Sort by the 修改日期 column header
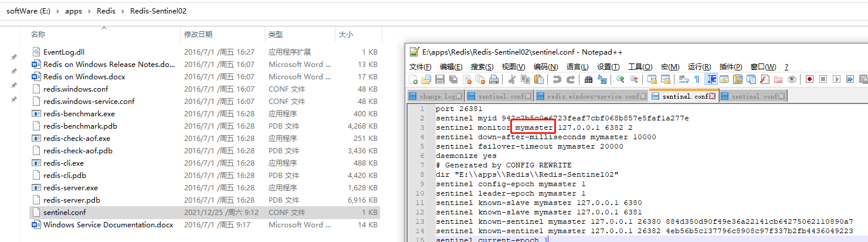This screenshot has width=868, height=242. click(222, 35)
